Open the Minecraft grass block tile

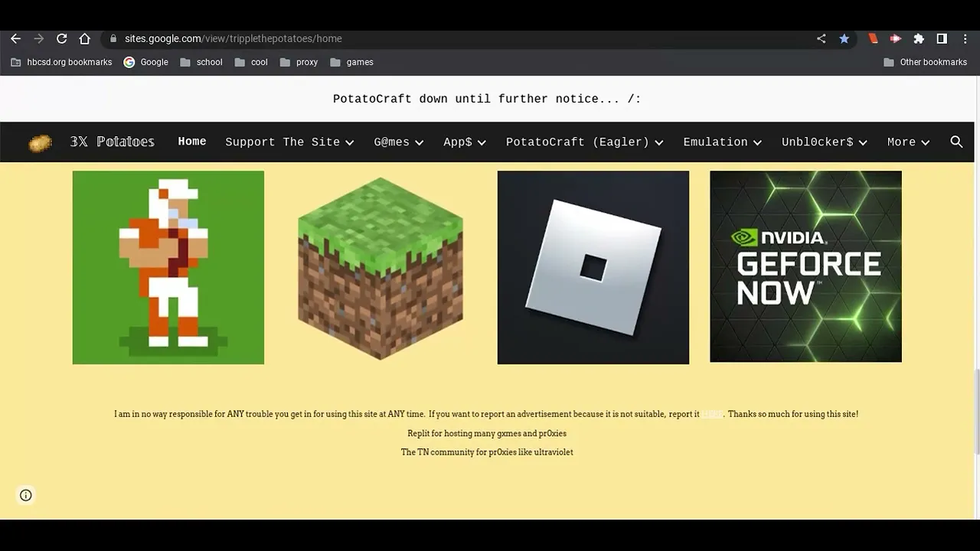click(381, 267)
